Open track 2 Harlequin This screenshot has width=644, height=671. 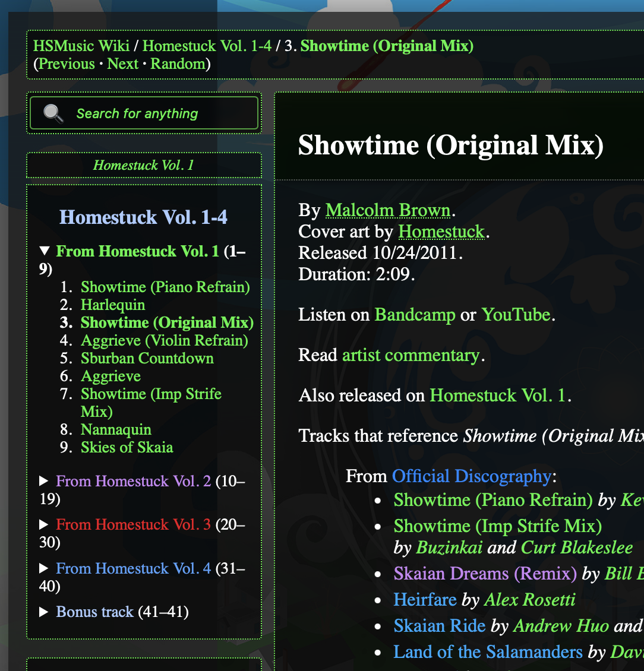113,305
